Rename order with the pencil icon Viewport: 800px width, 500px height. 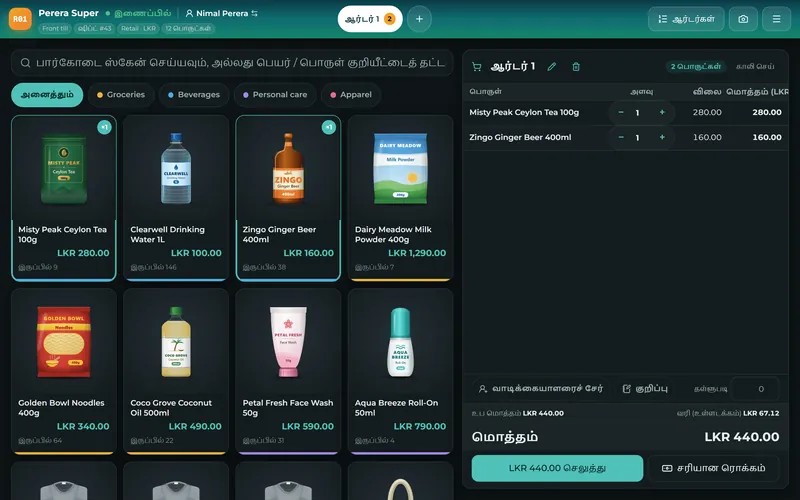click(552, 67)
